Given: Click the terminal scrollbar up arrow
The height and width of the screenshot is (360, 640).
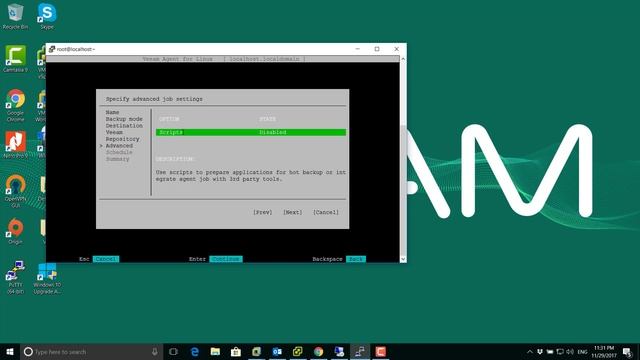Looking at the screenshot, I should click(403, 59).
